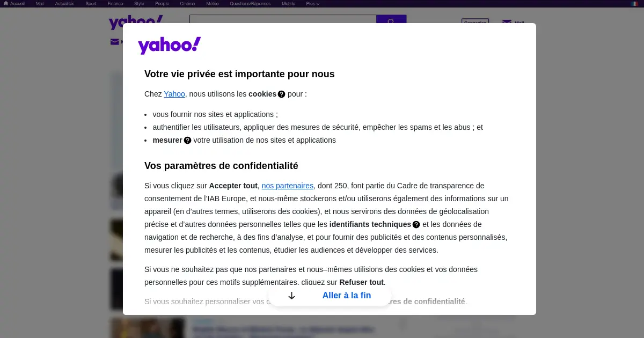Open People in top navigation
This screenshot has height=338, width=644.
[x=162, y=3]
